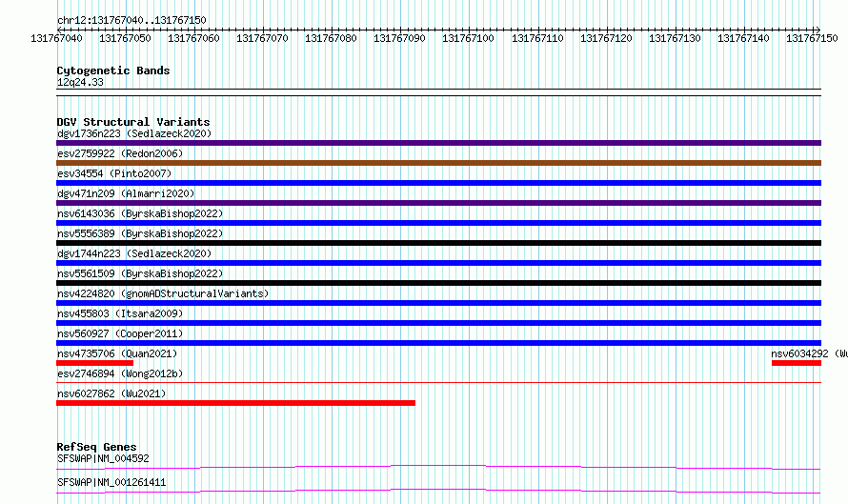The height and width of the screenshot is (504, 848).
Task: Click ruler position 131767050
Action: [x=125, y=38]
